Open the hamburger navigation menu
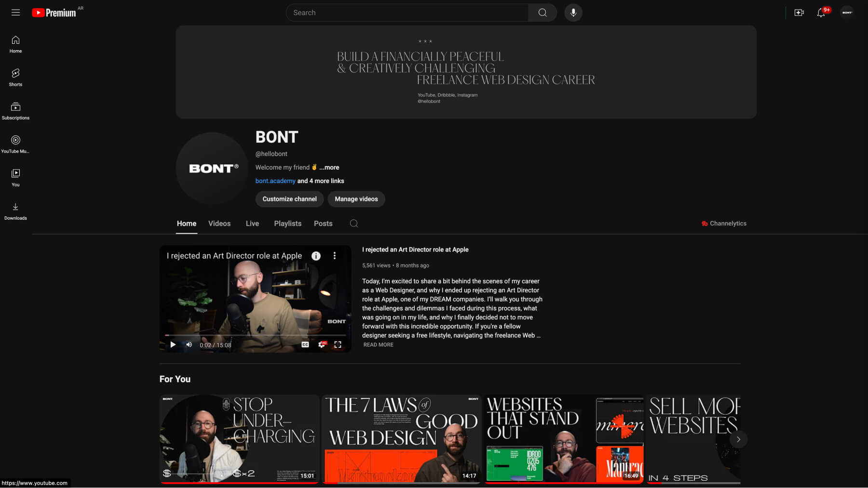This screenshot has height=488, width=868. click(x=15, y=13)
